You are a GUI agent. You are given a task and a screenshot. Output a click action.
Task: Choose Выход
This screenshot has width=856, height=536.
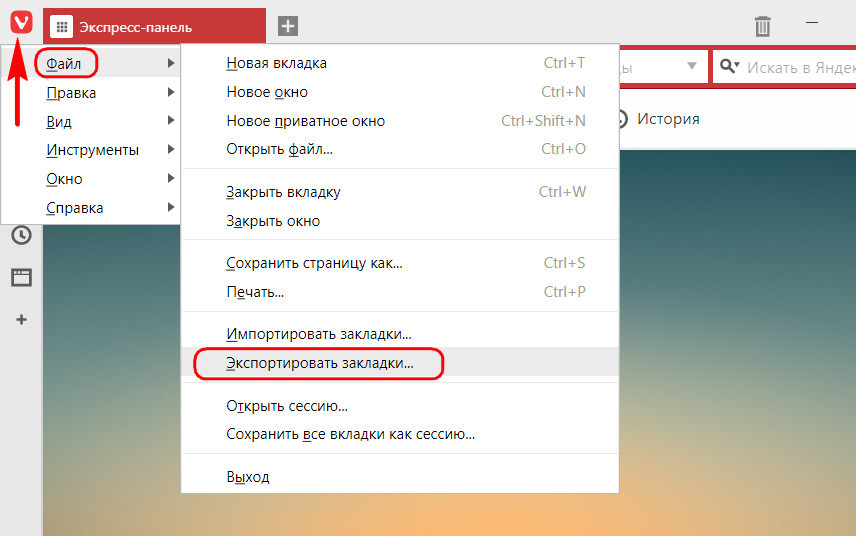[400, 477]
